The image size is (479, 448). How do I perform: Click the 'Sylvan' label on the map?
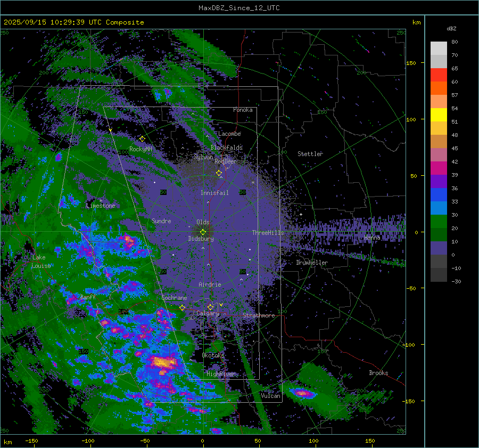[204, 157]
